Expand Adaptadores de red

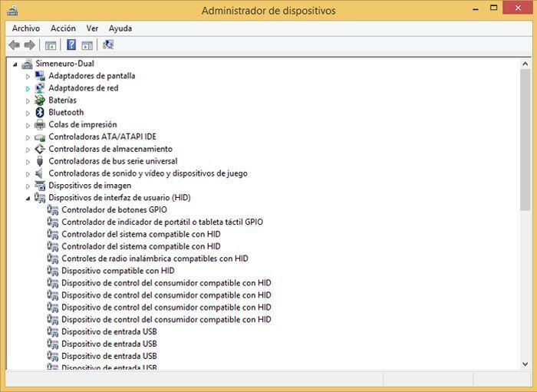28,89
